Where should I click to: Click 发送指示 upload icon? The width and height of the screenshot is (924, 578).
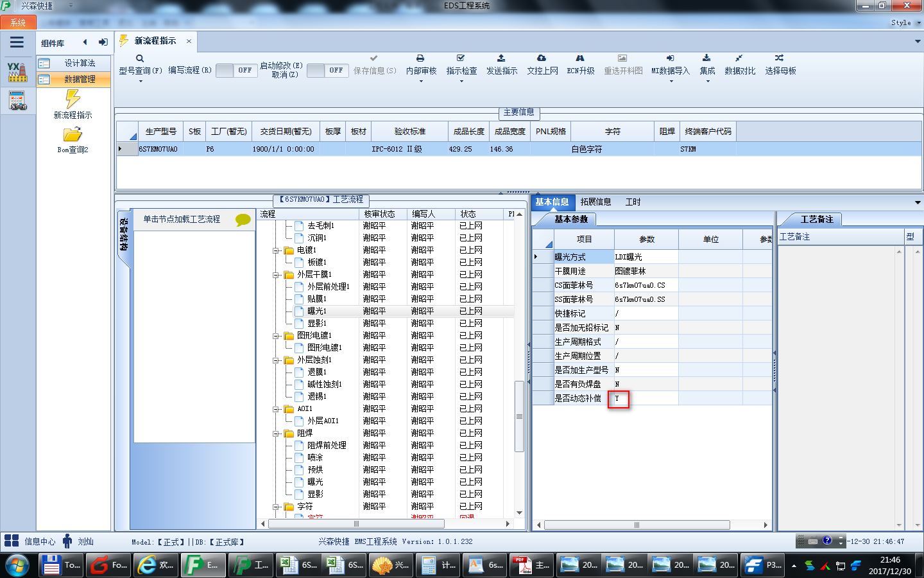point(501,58)
